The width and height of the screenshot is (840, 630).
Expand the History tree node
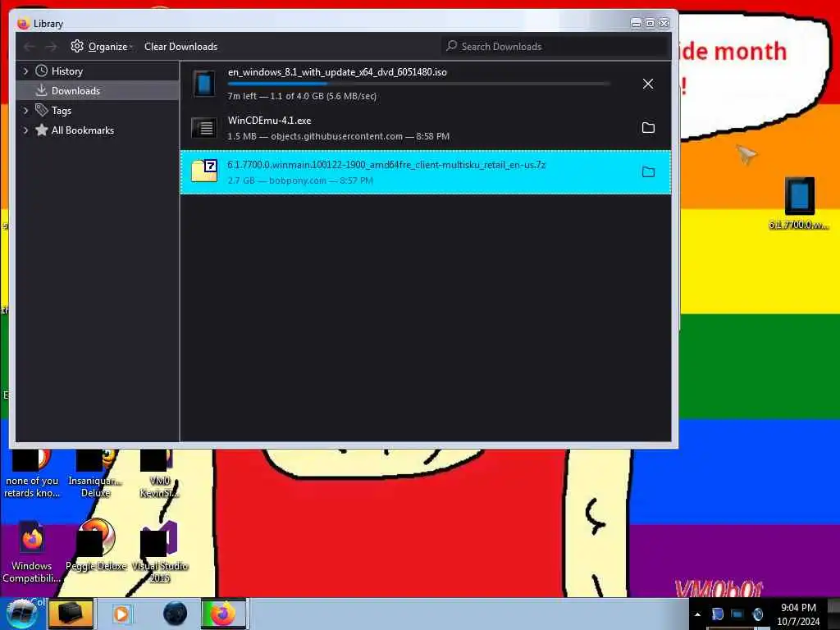25,71
